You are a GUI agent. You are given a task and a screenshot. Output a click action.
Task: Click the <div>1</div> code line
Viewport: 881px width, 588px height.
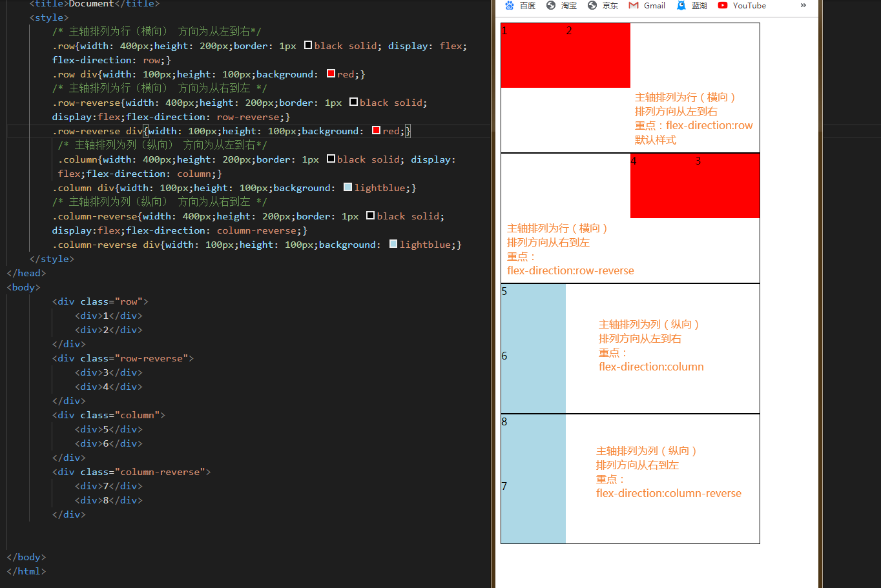[109, 316]
